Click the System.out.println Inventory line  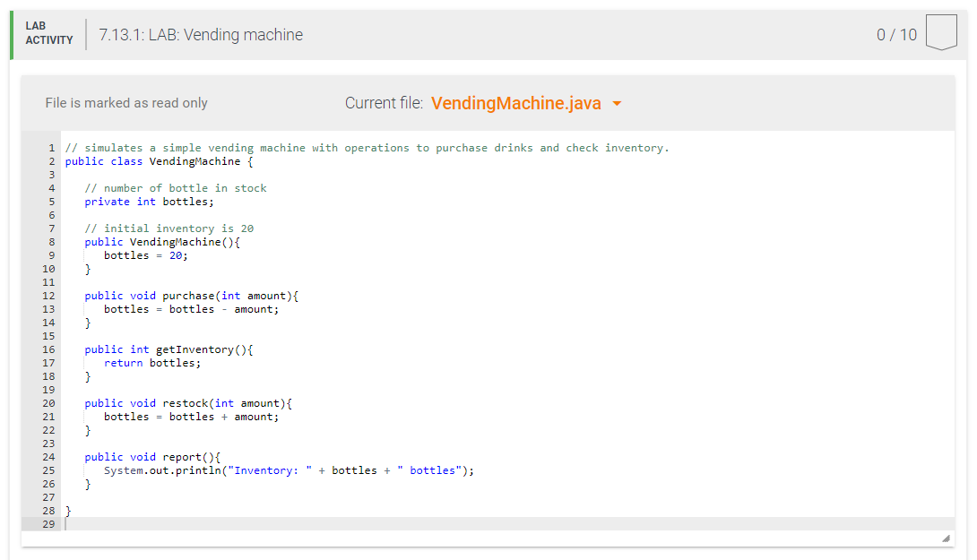tap(290, 471)
